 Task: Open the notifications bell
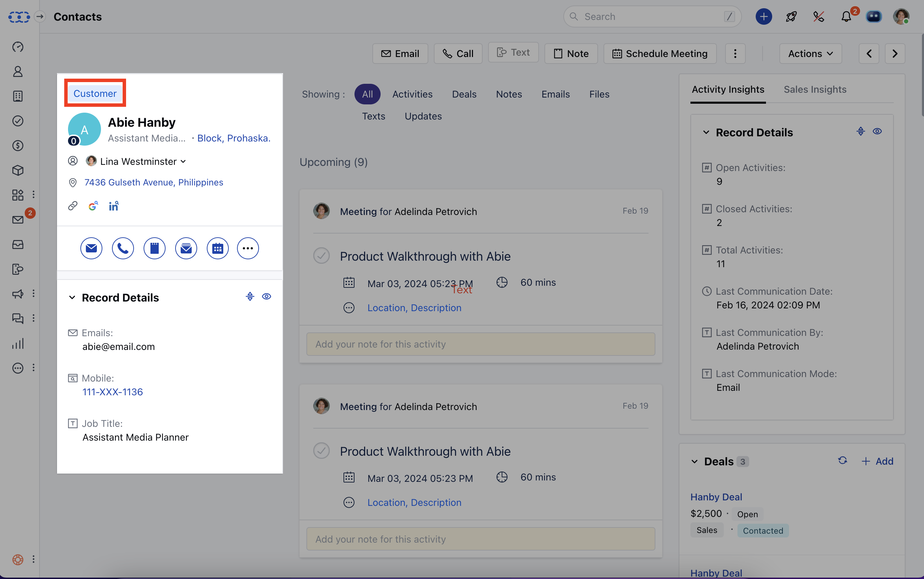pos(846,17)
